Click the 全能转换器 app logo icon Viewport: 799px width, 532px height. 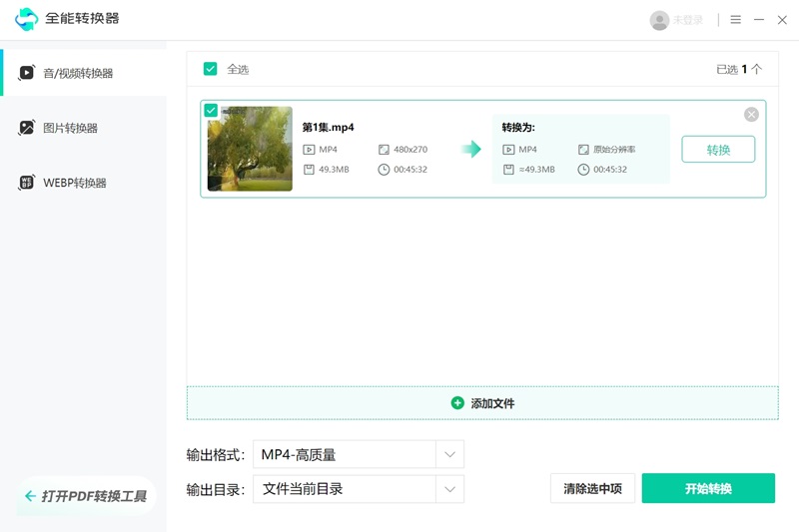click(26, 19)
